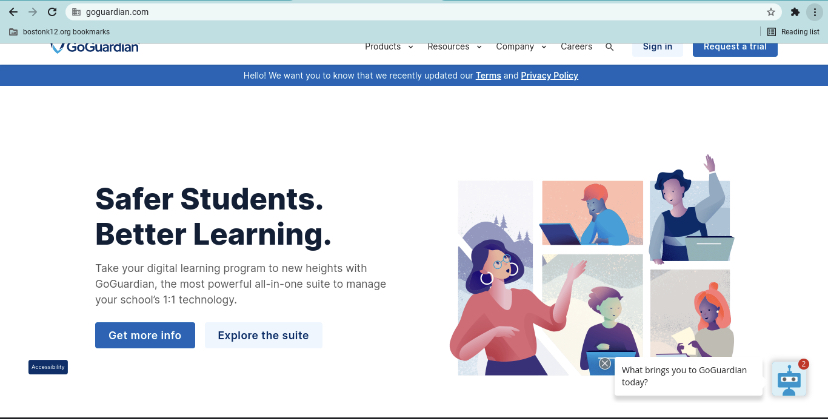Click the hero illustration of students
Image resolution: width=828 pixels, height=419 pixels.
coord(592,265)
